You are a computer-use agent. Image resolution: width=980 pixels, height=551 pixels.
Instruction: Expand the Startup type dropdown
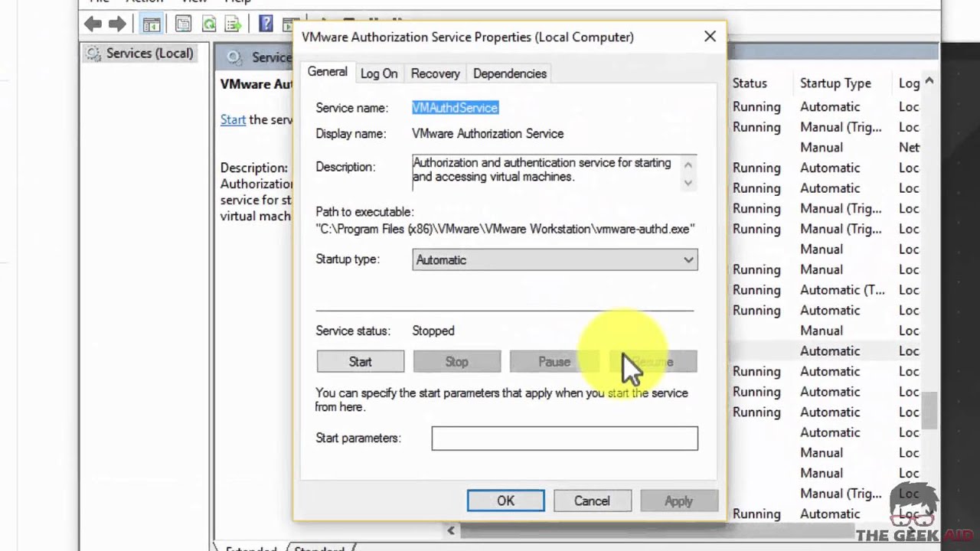pos(555,260)
